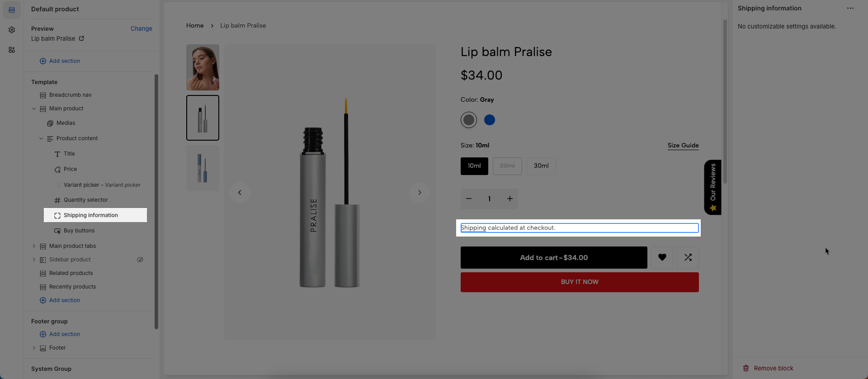
Task: Select the gray lip balm thumbnail
Action: pyautogui.click(x=203, y=118)
